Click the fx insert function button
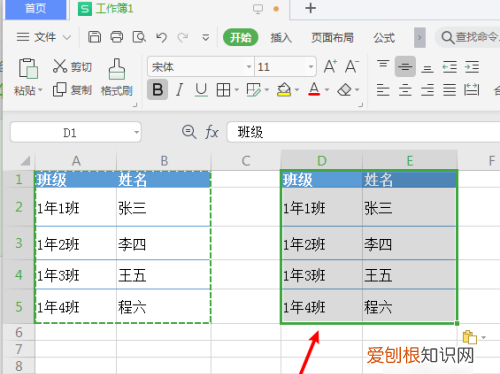The height and width of the screenshot is (374, 500). pyautogui.click(x=212, y=132)
